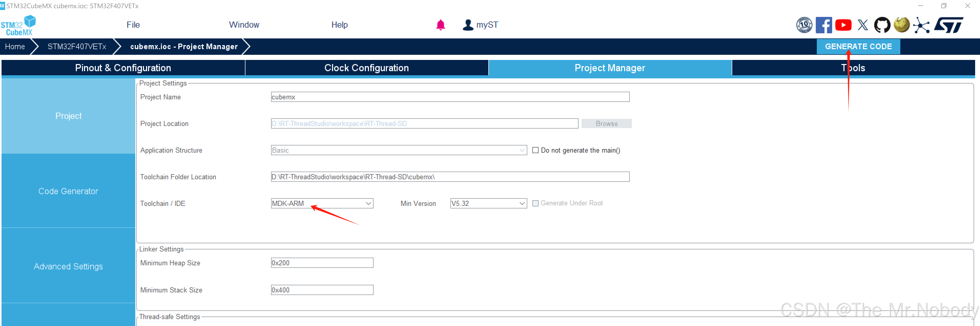980x326 pixels.
Task: Open the File menu
Action: click(133, 25)
